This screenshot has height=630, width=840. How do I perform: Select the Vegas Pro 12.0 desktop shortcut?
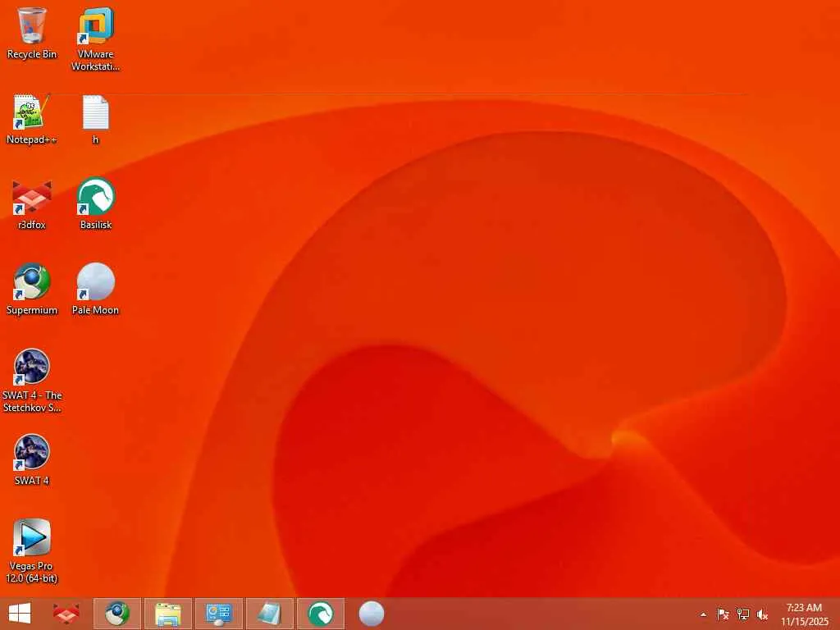pos(32,550)
